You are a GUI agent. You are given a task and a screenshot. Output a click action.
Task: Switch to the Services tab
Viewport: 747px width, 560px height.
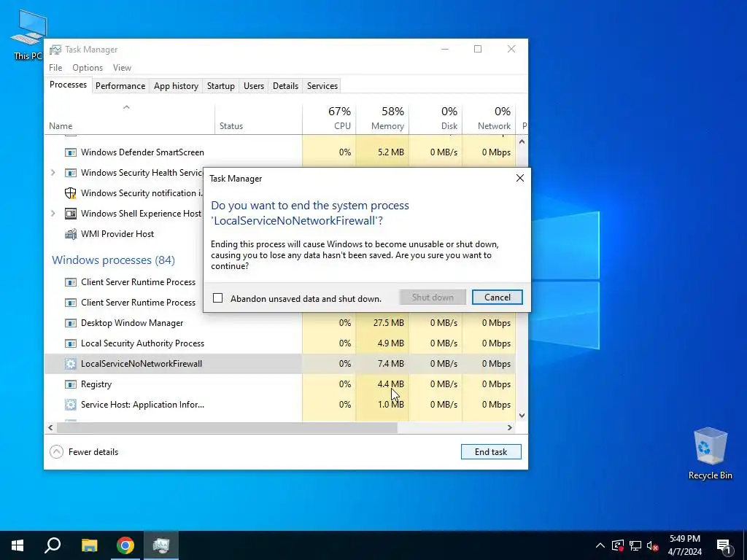322,86
